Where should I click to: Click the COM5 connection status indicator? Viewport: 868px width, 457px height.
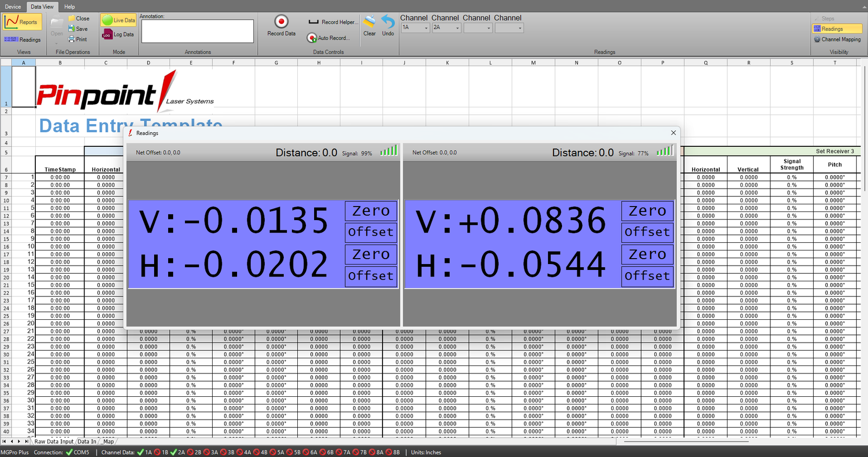[77, 452]
